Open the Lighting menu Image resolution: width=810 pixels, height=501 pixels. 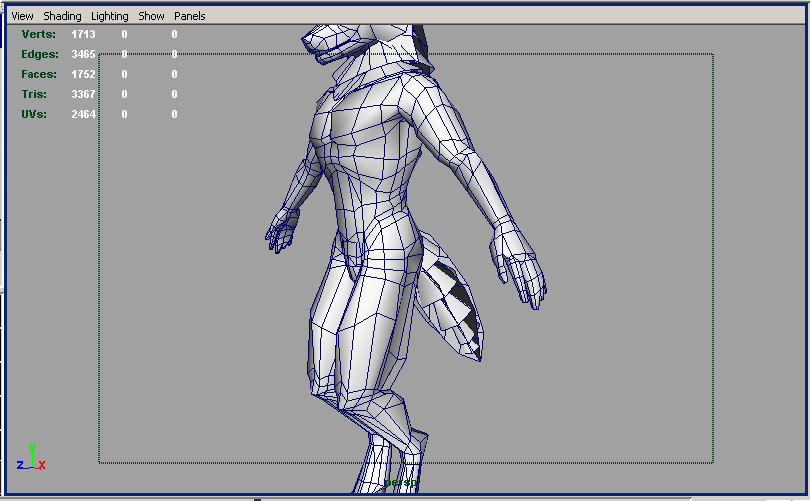point(109,16)
